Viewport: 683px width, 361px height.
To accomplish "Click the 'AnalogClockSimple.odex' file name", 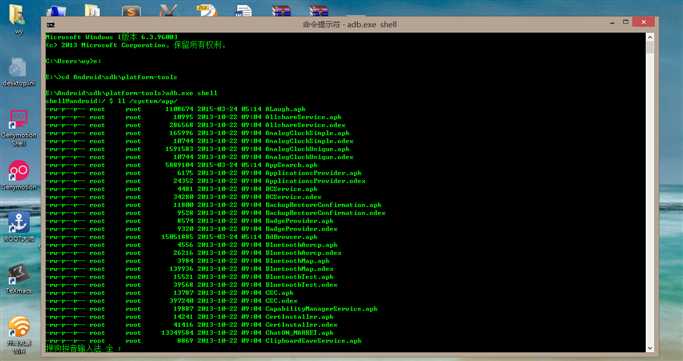I will (309, 141).
